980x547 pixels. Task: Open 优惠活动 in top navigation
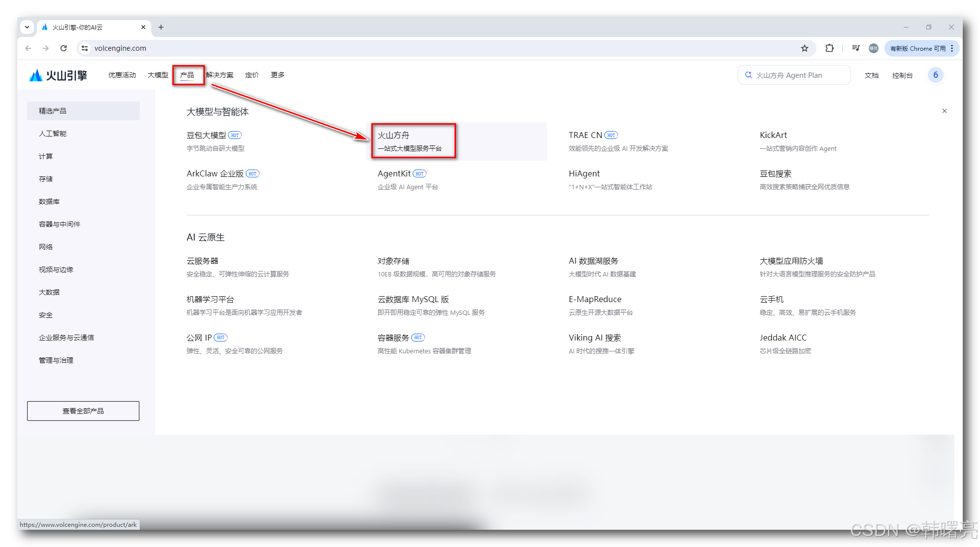pos(122,75)
